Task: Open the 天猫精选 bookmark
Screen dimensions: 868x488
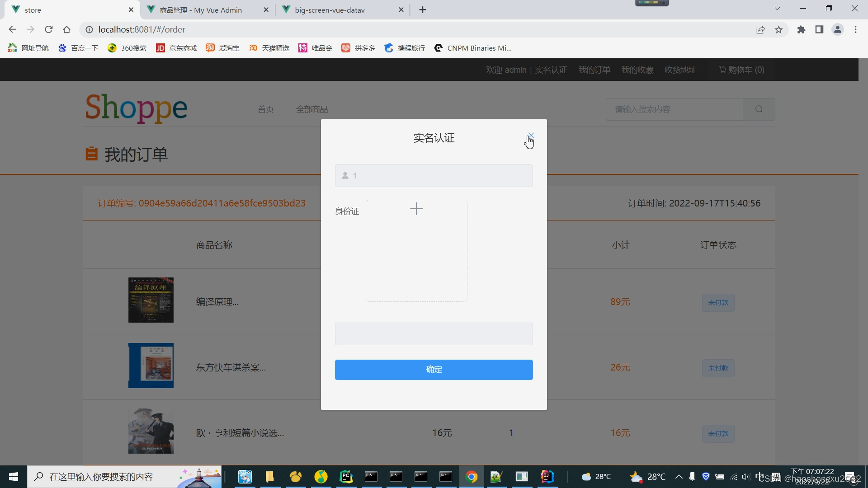Action: tap(269, 48)
